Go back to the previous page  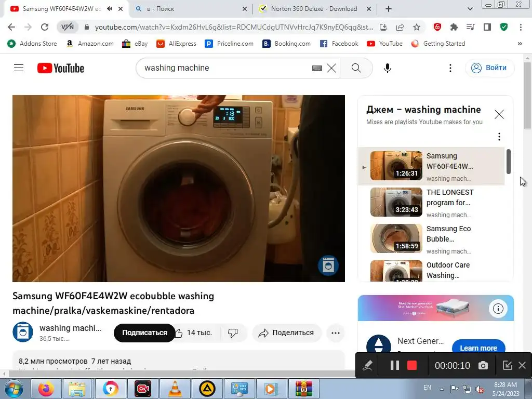click(x=11, y=27)
